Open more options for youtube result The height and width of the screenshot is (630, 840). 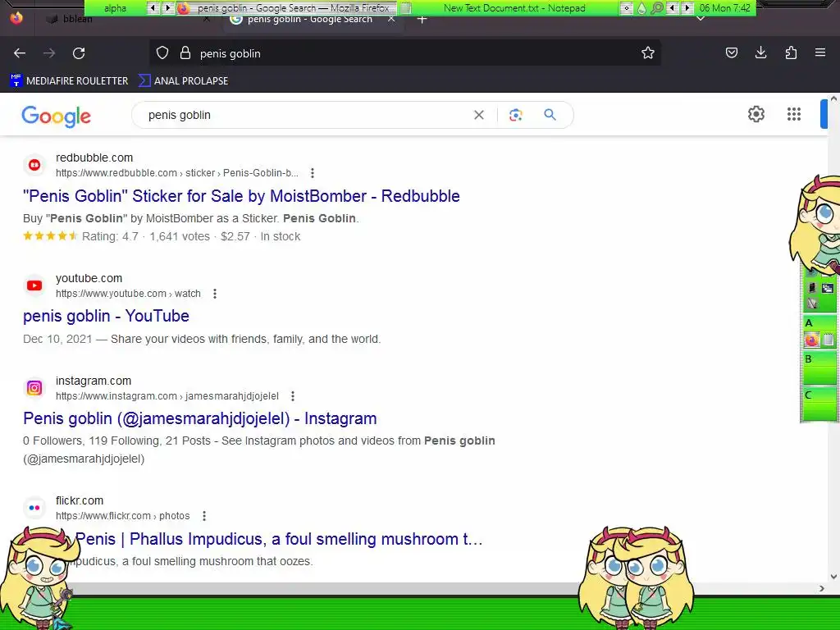pos(215,294)
